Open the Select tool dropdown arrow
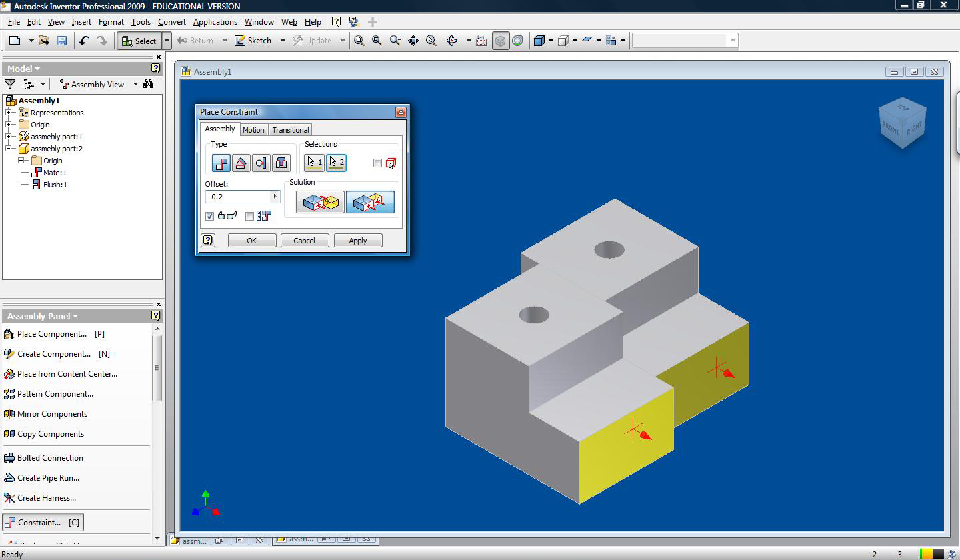 click(167, 41)
